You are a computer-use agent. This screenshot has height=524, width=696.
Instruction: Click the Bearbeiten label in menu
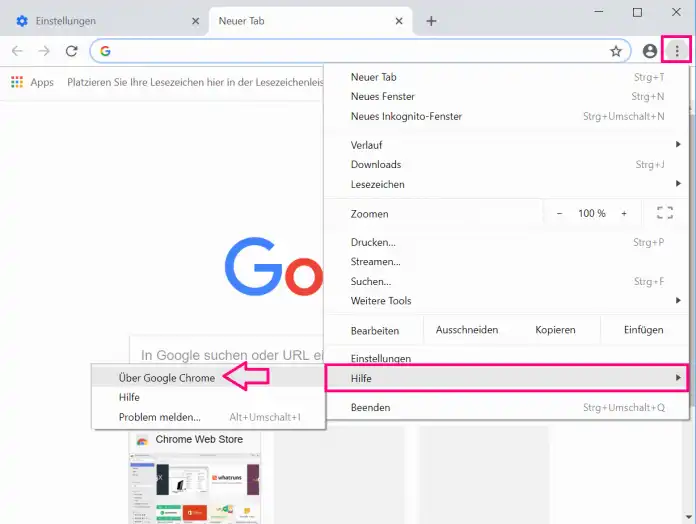(x=375, y=331)
